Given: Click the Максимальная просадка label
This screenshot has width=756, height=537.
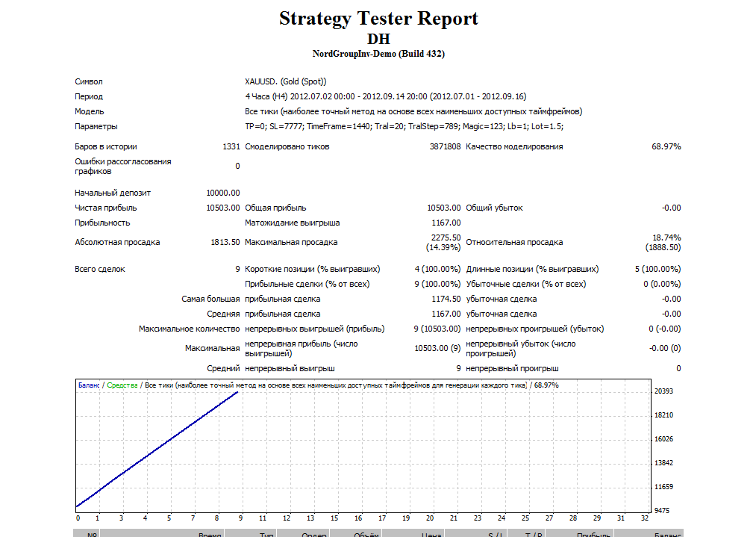Looking at the screenshot, I should click(x=291, y=242).
